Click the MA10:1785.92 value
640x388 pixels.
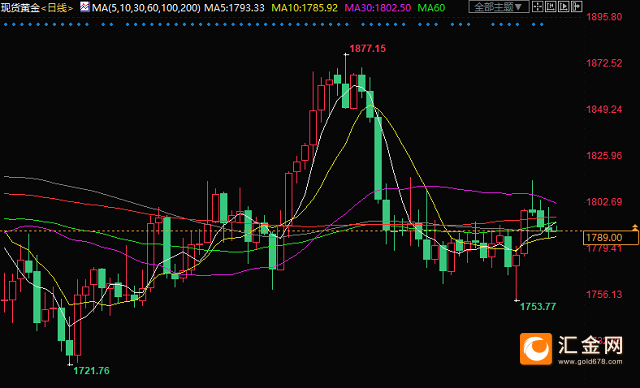(304, 8)
